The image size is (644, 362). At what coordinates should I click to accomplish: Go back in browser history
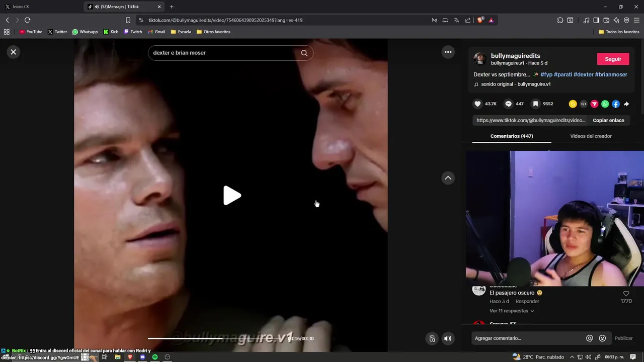click(7, 20)
